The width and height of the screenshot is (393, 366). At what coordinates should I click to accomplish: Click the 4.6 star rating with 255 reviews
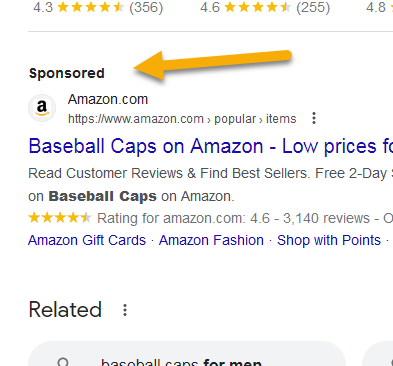pos(265,7)
